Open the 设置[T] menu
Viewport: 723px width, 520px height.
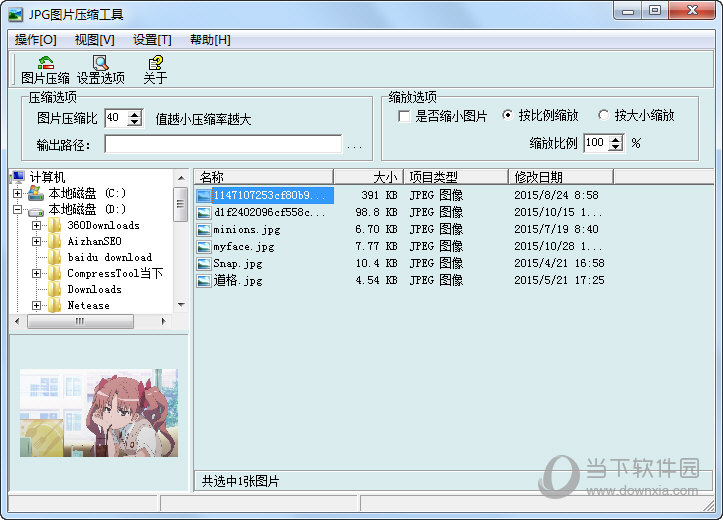[152, 40]
